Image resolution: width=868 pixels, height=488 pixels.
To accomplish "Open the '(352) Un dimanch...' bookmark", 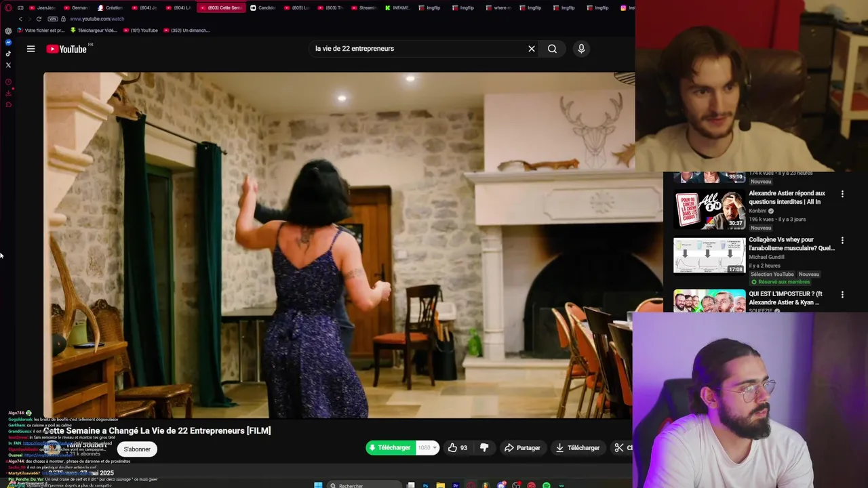I will (x=186, y=30).
